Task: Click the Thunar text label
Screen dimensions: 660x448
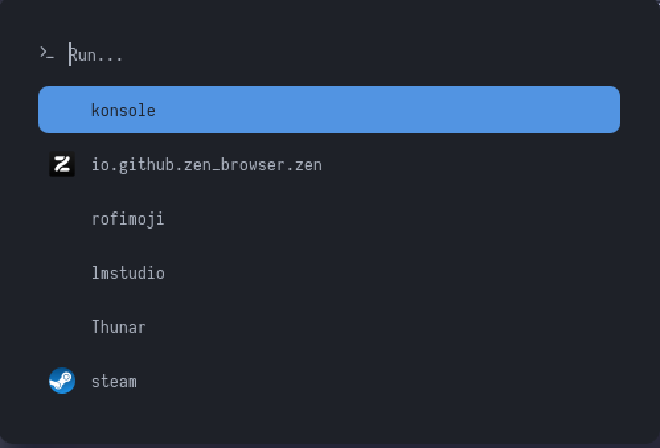Action: point(119,327)
